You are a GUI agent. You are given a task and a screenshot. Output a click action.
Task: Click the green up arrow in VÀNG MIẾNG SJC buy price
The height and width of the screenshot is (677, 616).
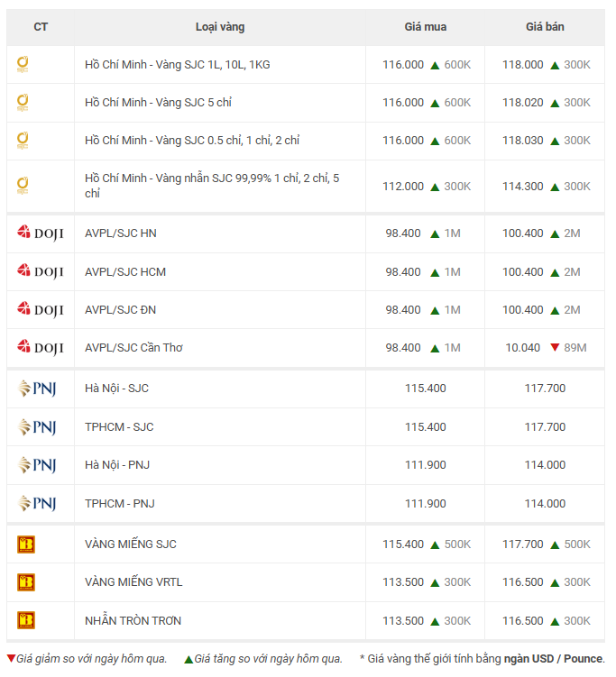(x=435, y=544)
